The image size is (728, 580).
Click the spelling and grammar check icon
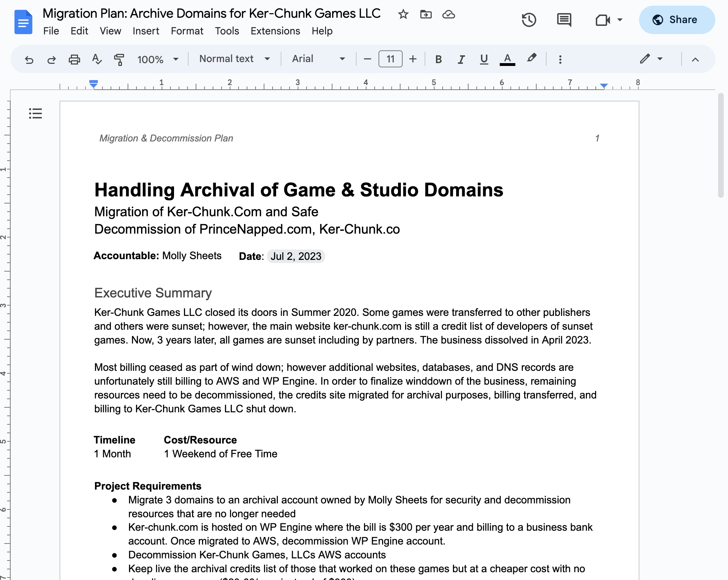(96, 59)
